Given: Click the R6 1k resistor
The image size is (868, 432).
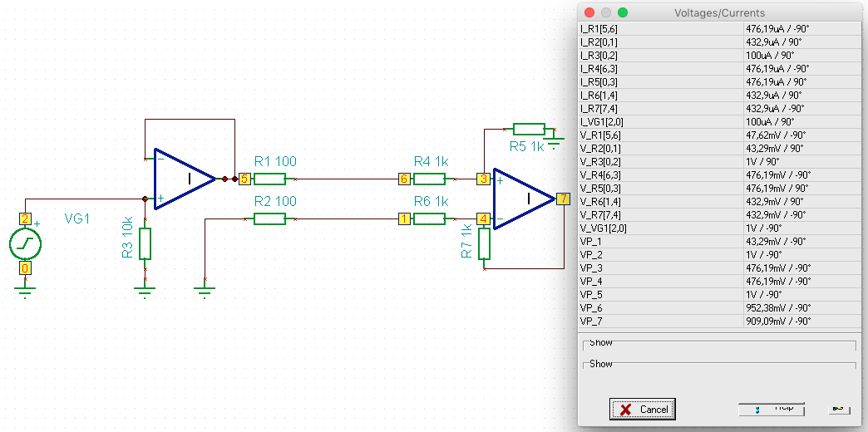Looking at the screenshot, I should point(429,218).
